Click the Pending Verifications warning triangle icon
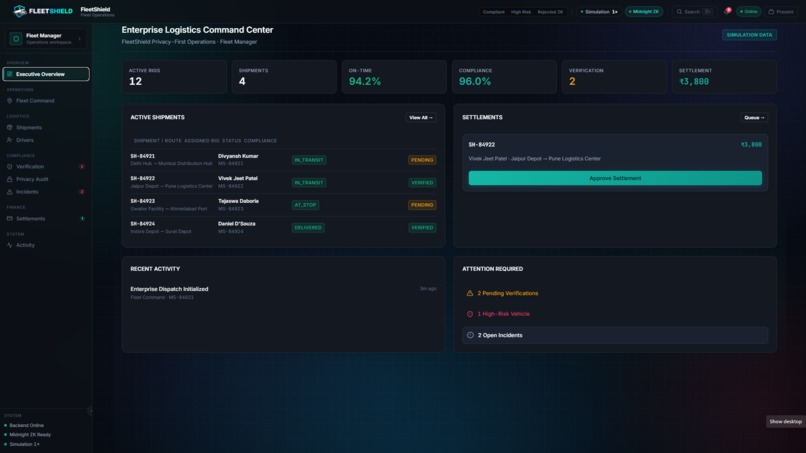The image size is (806, 453). (x=469, y=293)
